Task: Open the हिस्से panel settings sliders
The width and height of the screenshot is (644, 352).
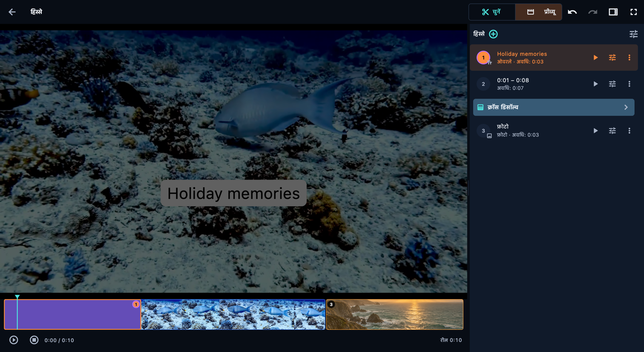Action: pos(633,34)
